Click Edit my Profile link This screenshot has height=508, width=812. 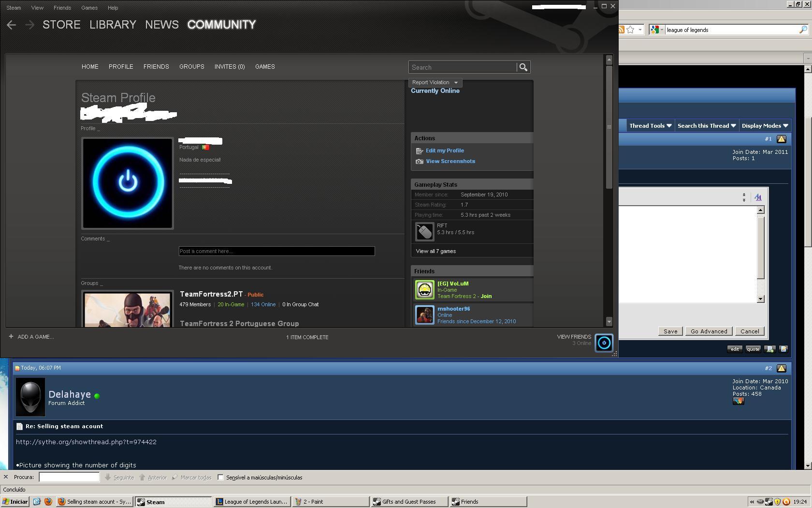click(445, 151)
